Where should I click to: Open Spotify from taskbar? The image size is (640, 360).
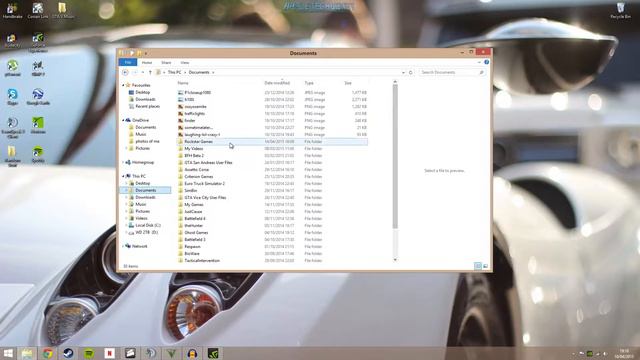coord(89,353)
